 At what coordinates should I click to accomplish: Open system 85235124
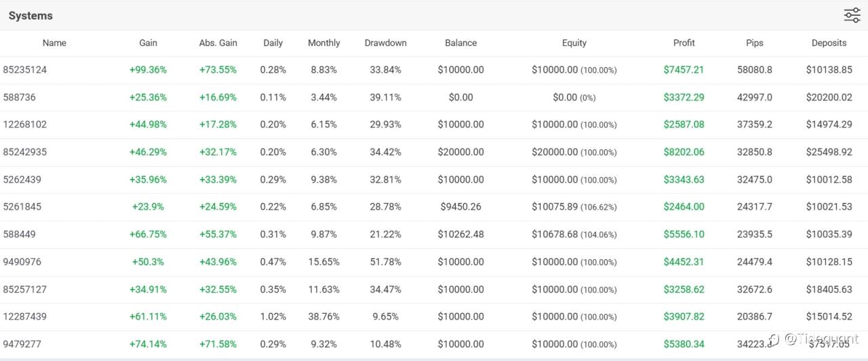click(x=25, y=70)
